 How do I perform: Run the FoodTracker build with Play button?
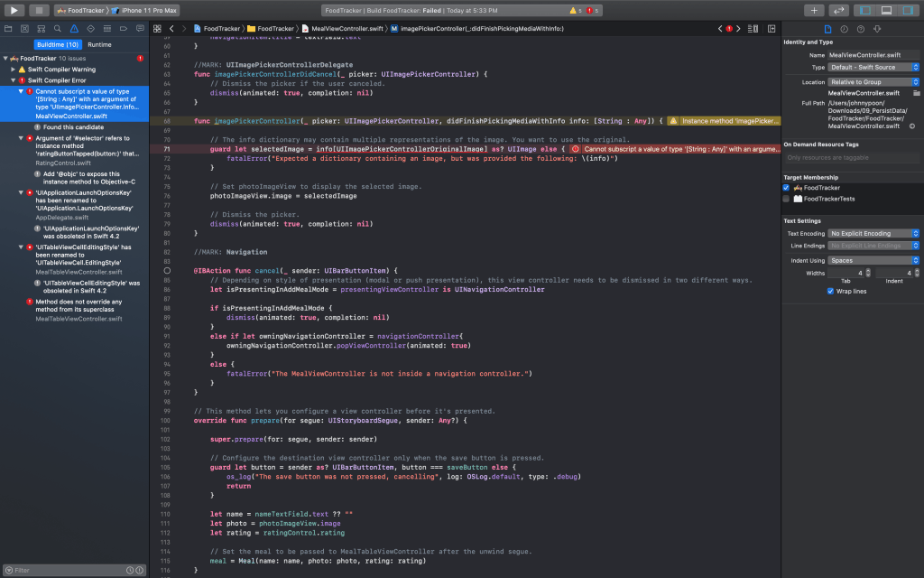tap(14, 10)
